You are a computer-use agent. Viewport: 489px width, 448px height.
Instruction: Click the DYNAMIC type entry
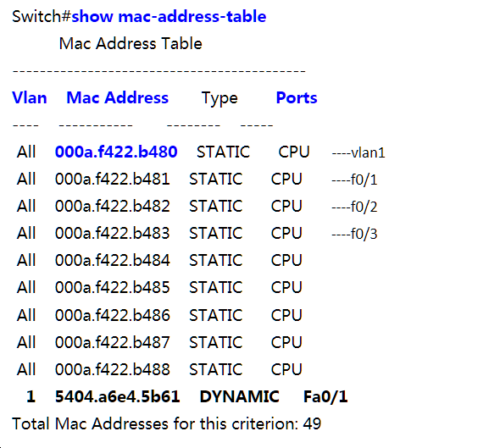(x=239, y=396)
